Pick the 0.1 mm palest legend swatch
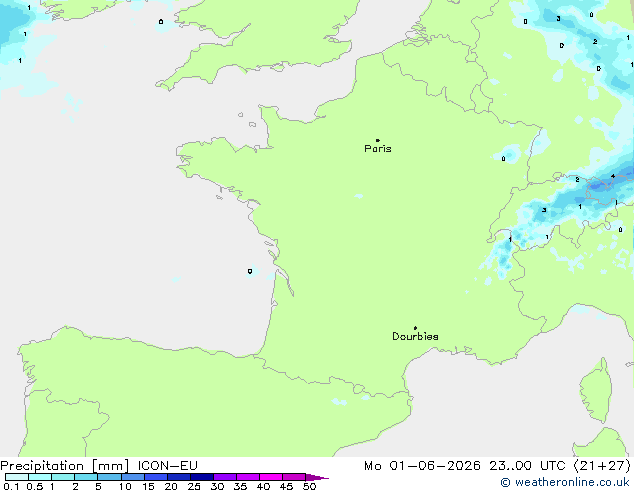This screenshot has height=490, width=634. (x=17, y=477)
